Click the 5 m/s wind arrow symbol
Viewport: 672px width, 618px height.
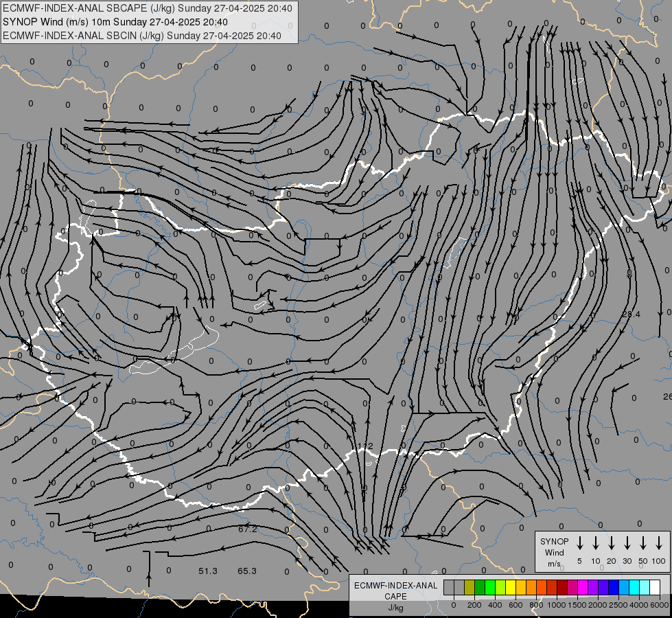click(x=579, y=543)
